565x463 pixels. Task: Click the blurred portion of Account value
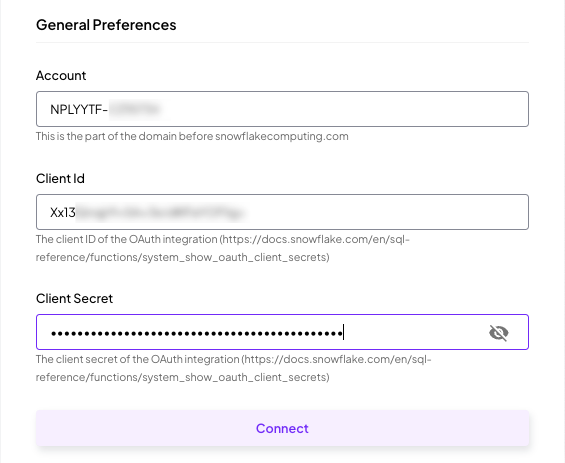pyautogui.click(x=135, y=109)
